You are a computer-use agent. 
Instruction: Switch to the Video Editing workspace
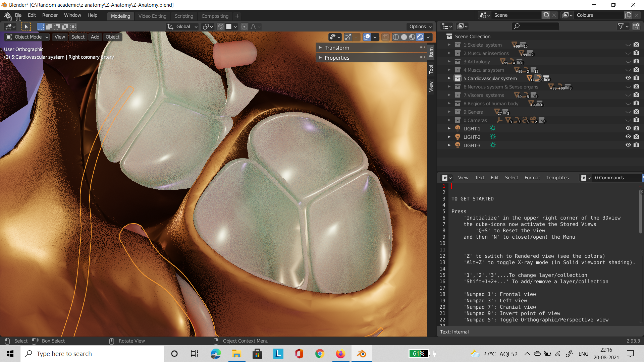coord(152,16)
